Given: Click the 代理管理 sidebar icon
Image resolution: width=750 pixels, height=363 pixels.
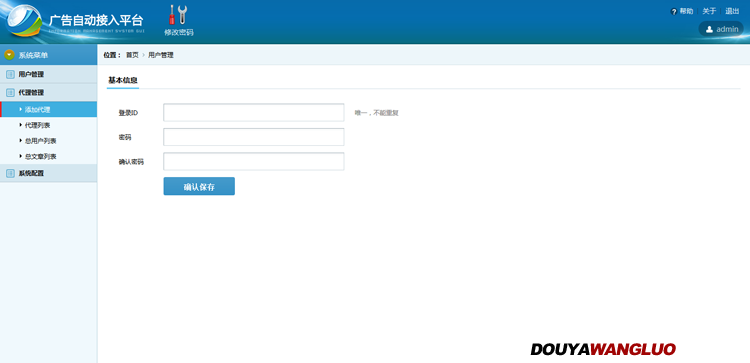Looking at the screenshot, I should pyautogui.click(x=10, y=93).
